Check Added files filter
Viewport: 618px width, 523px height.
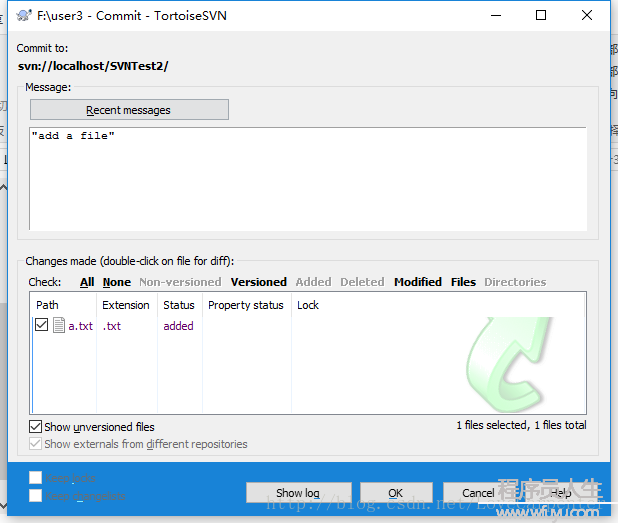click(x=313, y=282)
